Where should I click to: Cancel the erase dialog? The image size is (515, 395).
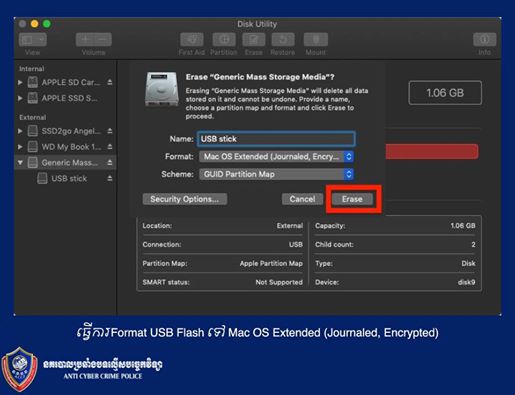[x=302, y=199]
